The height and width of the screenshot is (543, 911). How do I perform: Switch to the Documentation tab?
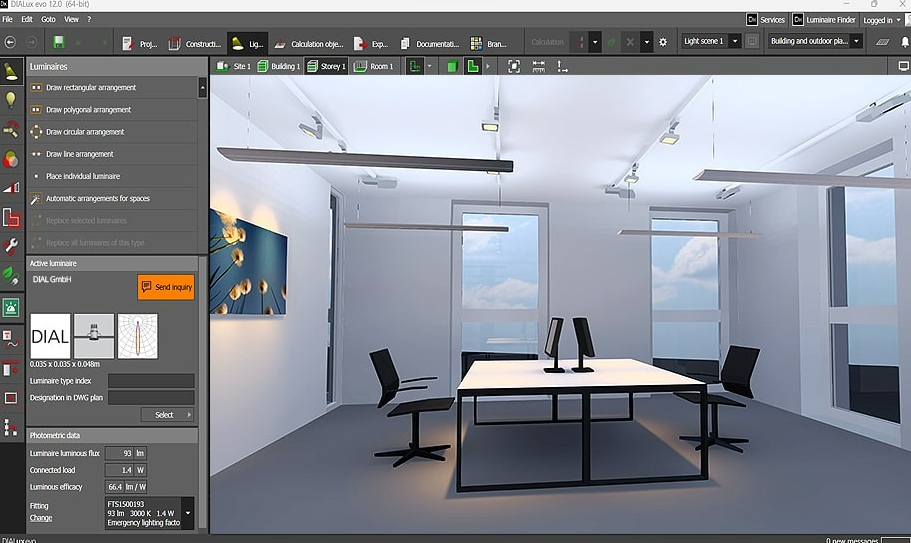tap(430, 44)
